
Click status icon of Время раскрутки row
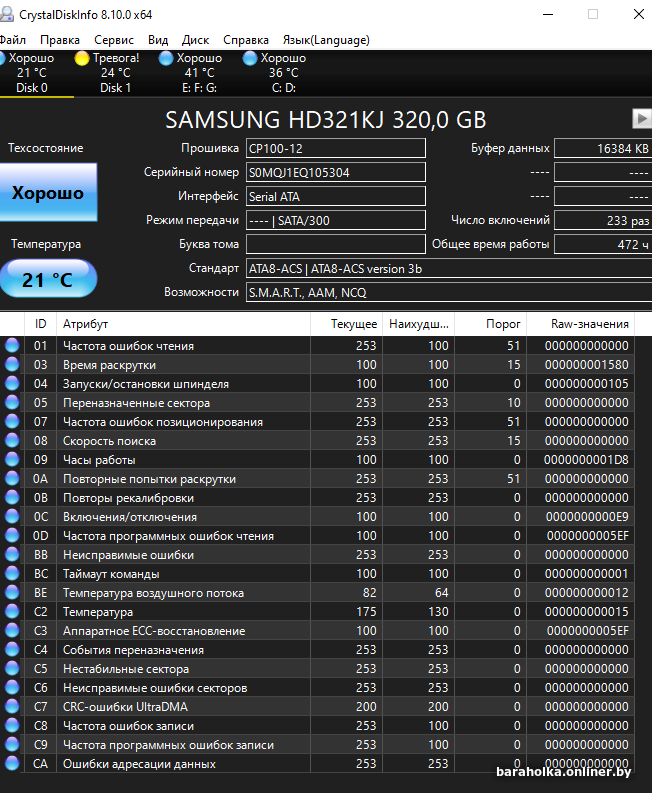pos(12,364)
